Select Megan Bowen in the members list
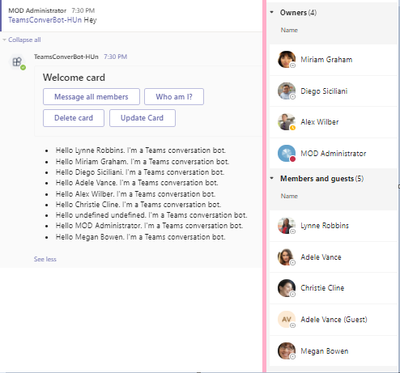 (325, 351)
